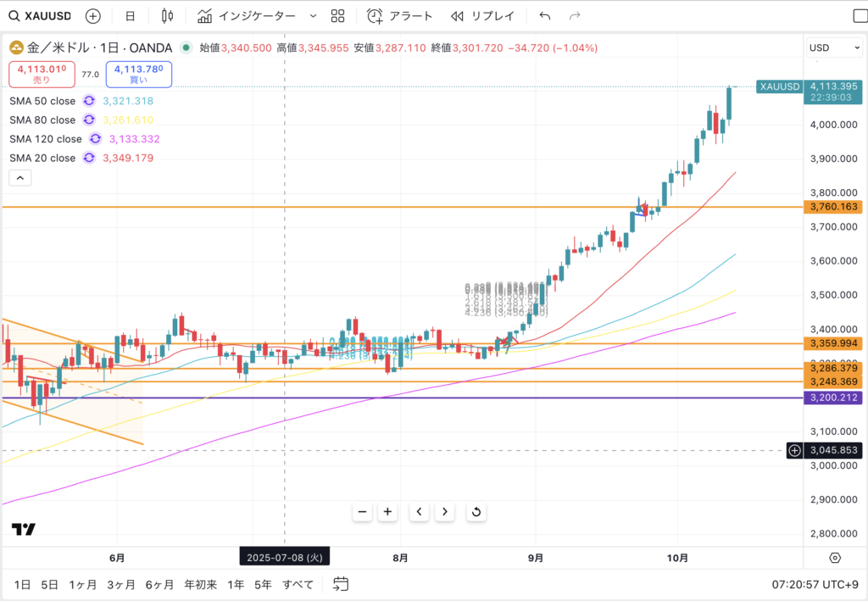The width and height of the screenshot is (868, 601).
Task: Start bar replay with リプレイ
Action: coord(481,16)
